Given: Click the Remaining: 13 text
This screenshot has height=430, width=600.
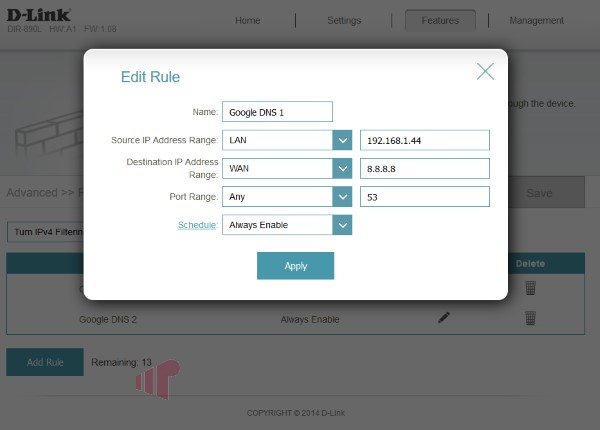Looking at the screenshot, I should 121,362.
